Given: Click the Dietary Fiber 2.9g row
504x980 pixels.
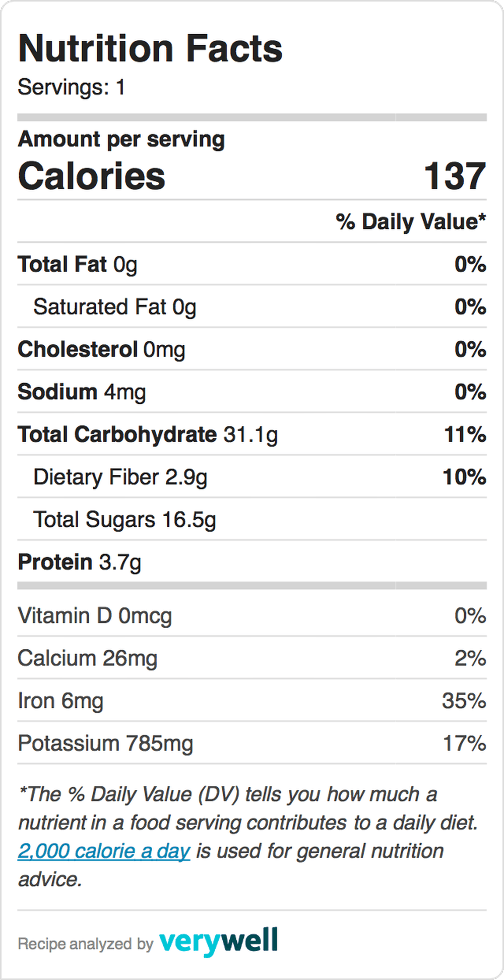Looking at the screenshot, I should tap(252, 476).
